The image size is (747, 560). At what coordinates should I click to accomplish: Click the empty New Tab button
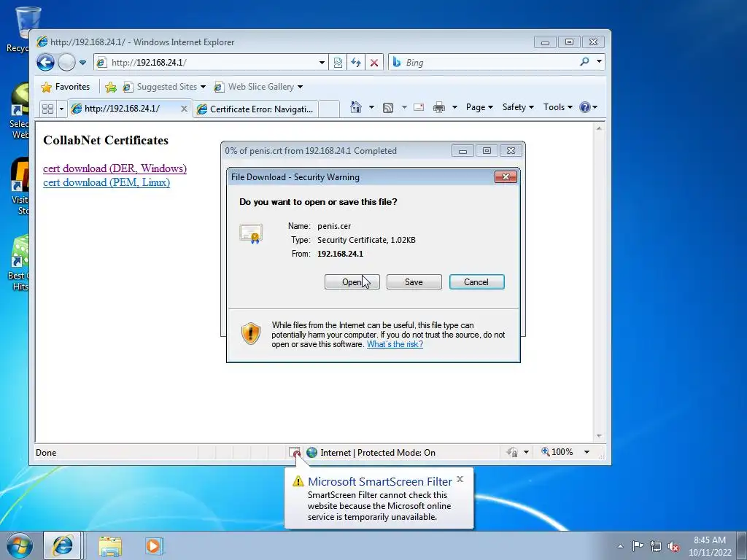coord(329,109)
